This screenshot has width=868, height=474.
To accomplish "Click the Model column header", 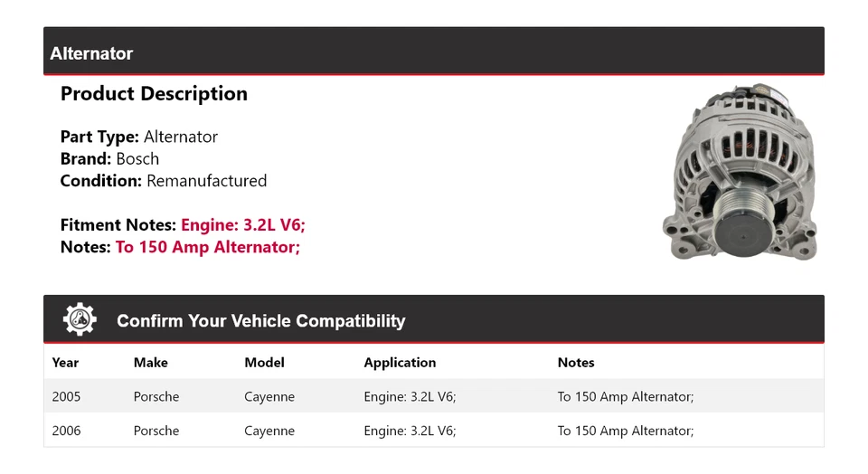I will click(264, 363).
